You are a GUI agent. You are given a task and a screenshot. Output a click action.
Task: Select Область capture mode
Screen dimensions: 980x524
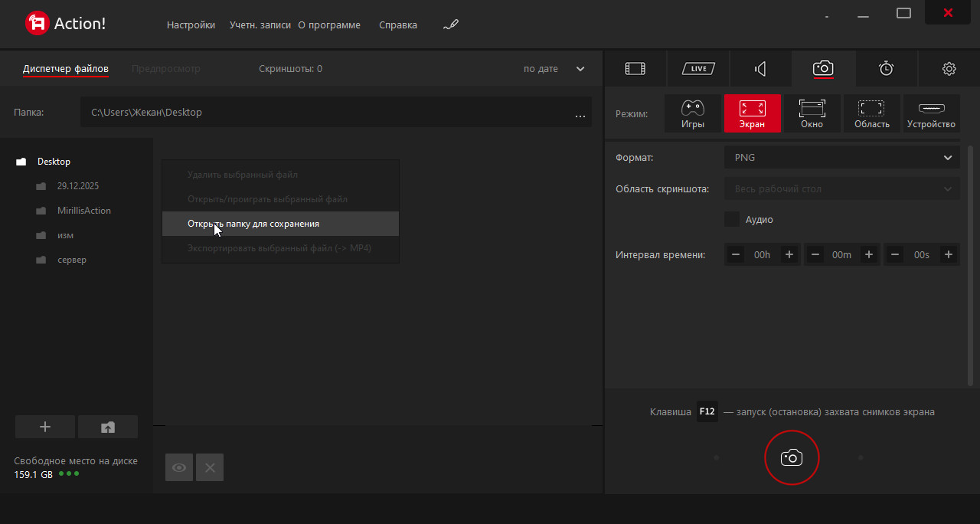point(871,113)
